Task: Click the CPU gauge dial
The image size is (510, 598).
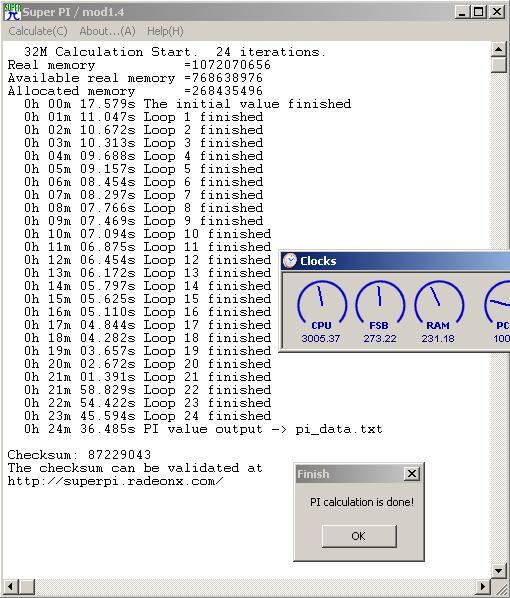Action: [322, 301]
